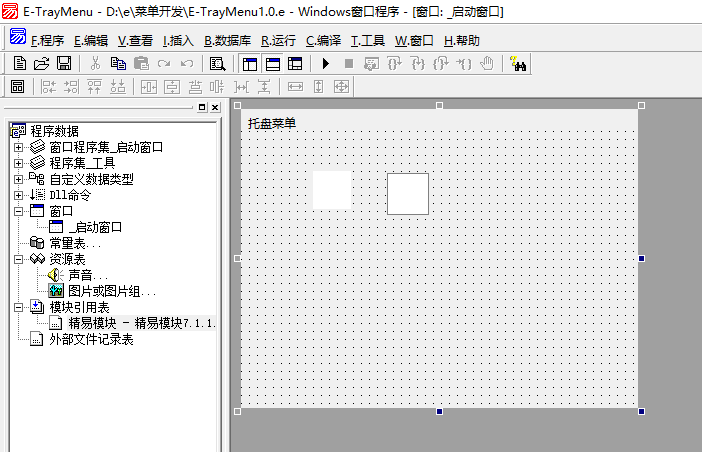Click the vertical equal spacing icon
702x452 pixels.
point(264,86)
